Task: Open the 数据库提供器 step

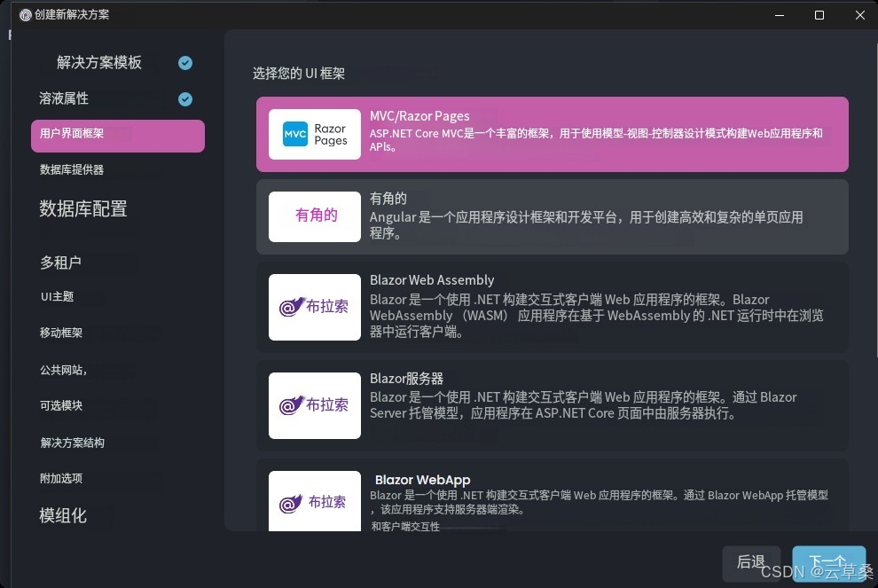Action: tap(72, 169)
